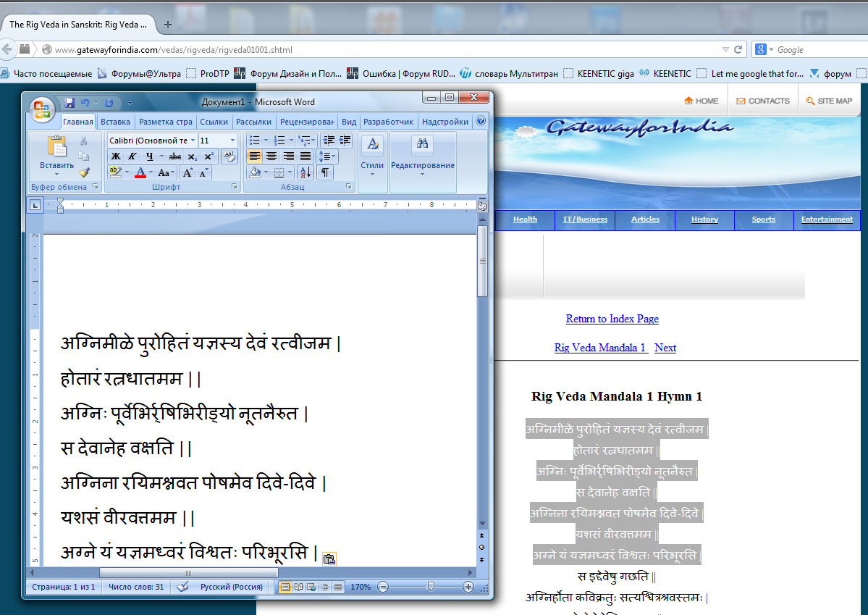Increase paragraph indent

pyautogui.click(x=345, y=141)
